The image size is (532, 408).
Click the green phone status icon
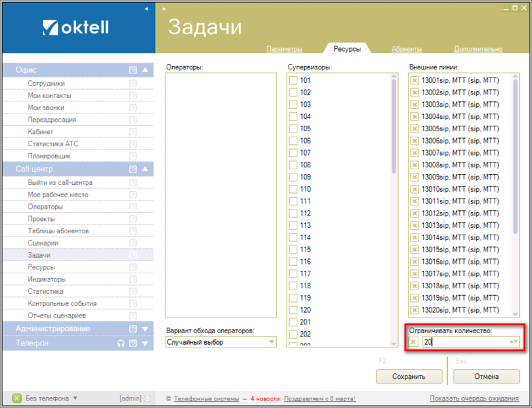click(x=16, y=398)
